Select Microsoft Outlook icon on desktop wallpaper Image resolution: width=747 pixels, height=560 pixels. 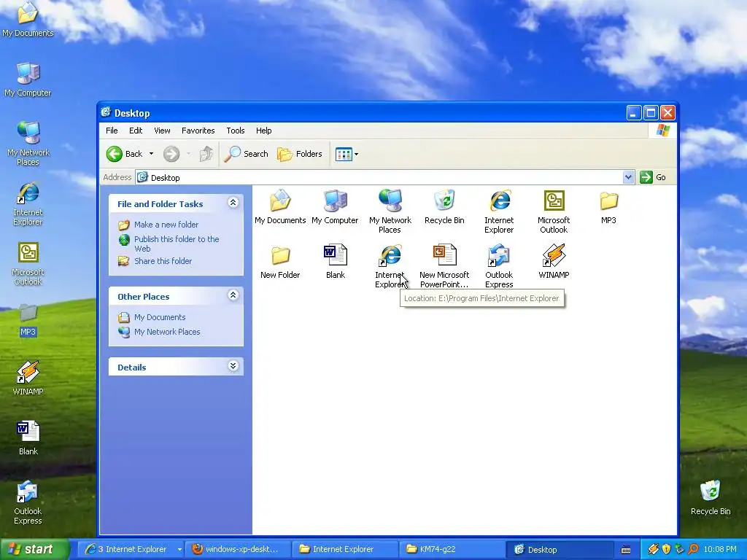coord(28,263)
